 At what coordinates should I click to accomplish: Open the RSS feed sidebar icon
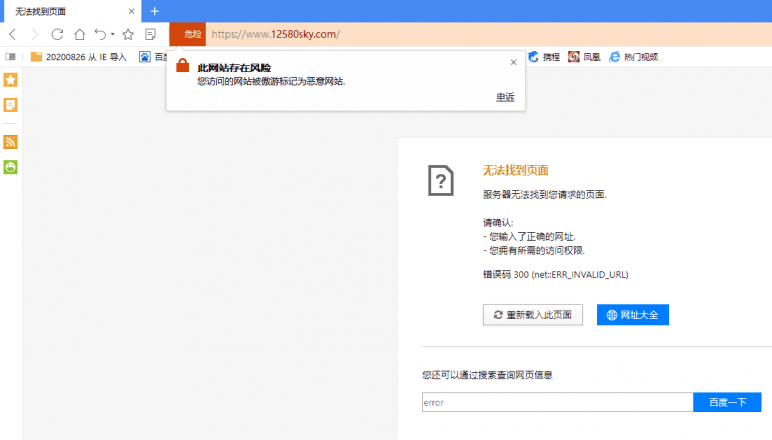click(x=10, y=142)
